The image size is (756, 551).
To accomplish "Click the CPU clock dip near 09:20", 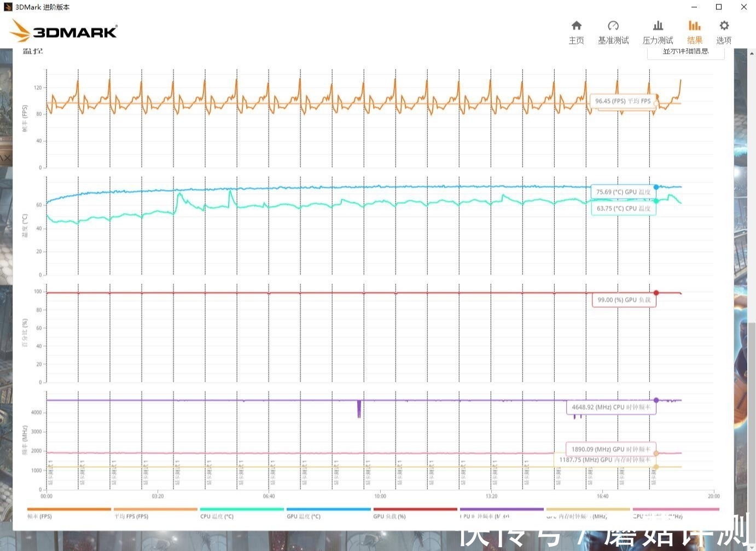I will (x=359, y=409).
